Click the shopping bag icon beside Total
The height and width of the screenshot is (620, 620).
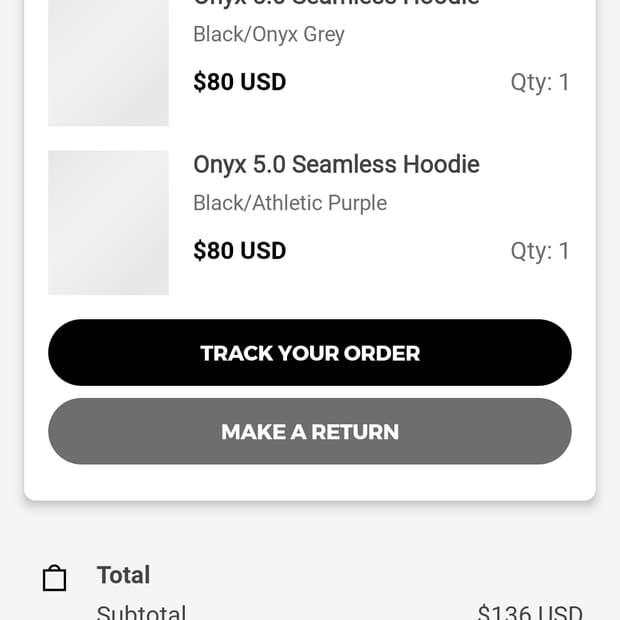[x=54, y=578]
